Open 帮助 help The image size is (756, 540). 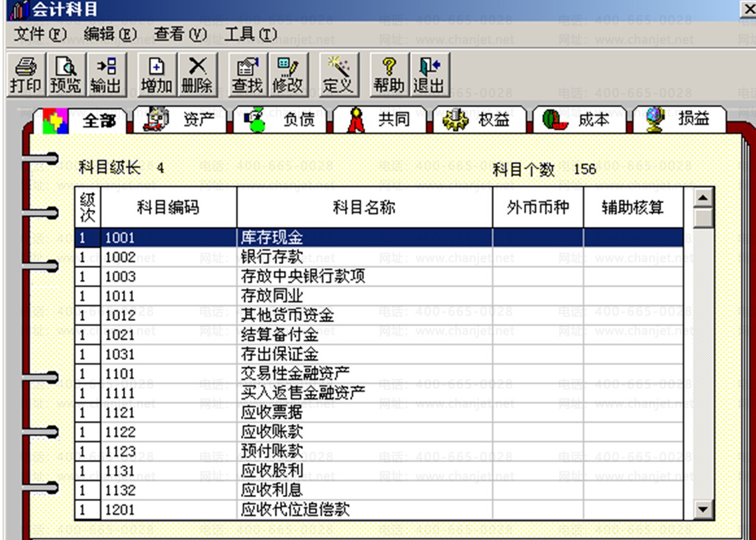389,75
